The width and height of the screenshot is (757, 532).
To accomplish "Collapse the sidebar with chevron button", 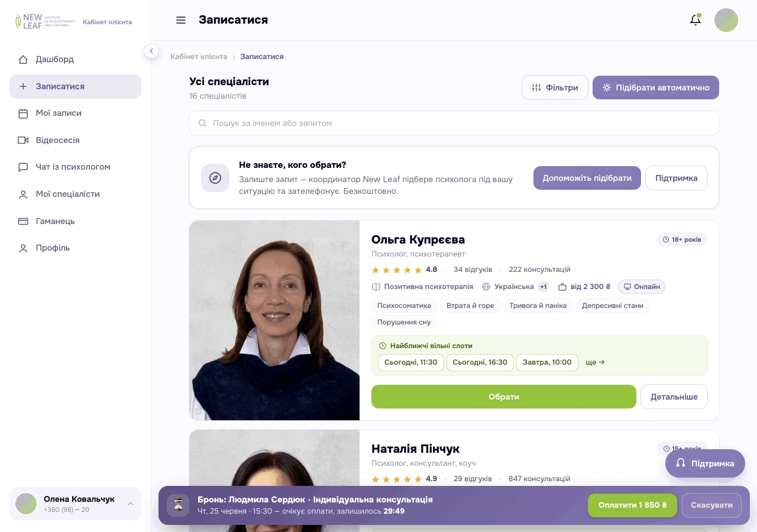I will 151,51.
